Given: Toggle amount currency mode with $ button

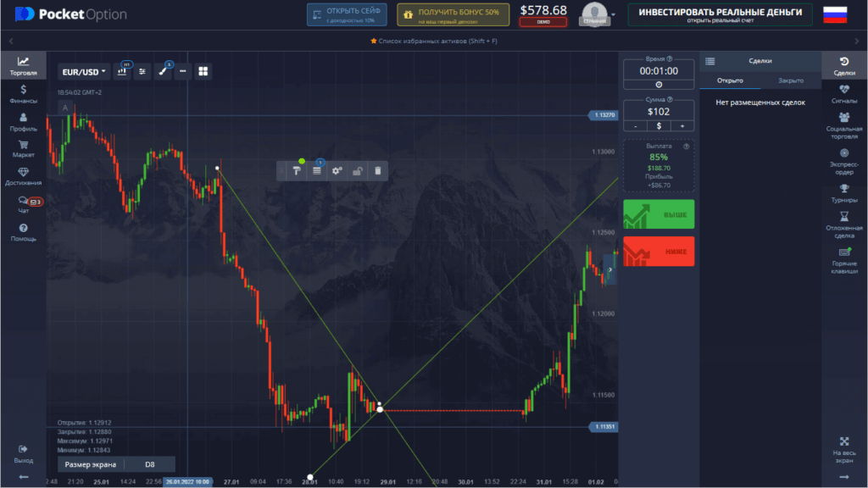Looking at the screenshot, I should click(x=659, y=125).
